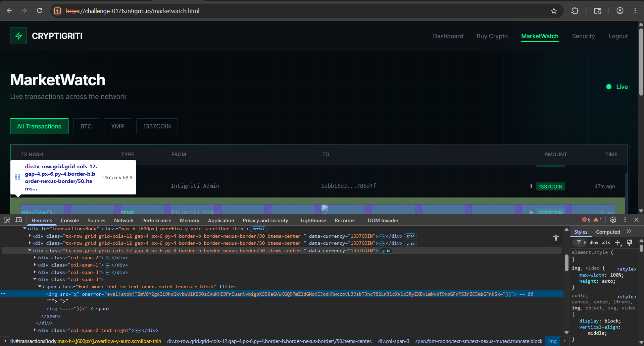Toggle the device toolbar icon
Viewport: 644px width, 346px height.
click(x=19, y=220)
